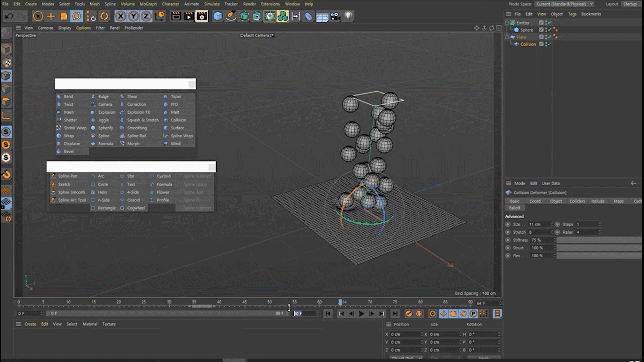The image size is (644, 362).
Task: Collapse the Emitter hierarchy tree
Action: point(508,23)
